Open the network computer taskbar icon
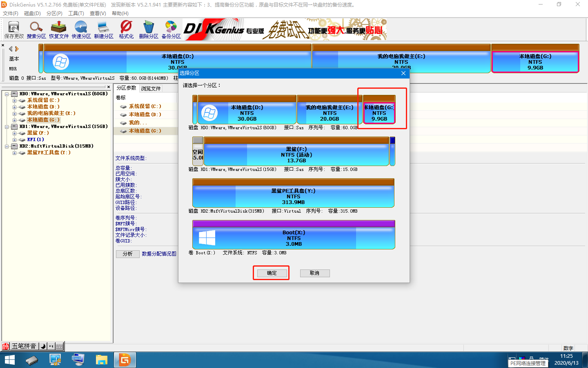The image size is (588, 368). [55, 360]
